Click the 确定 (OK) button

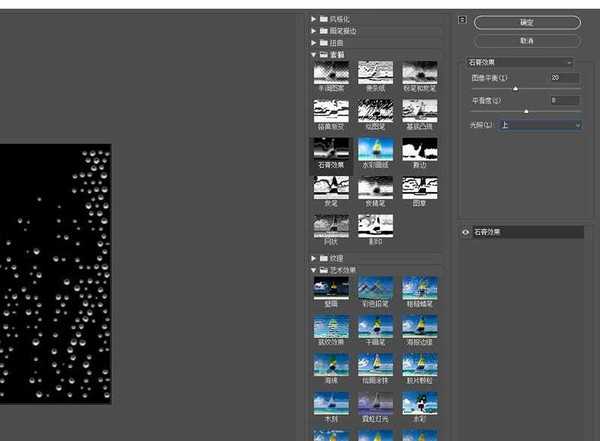pyautogui.click(x=527, y=22)
